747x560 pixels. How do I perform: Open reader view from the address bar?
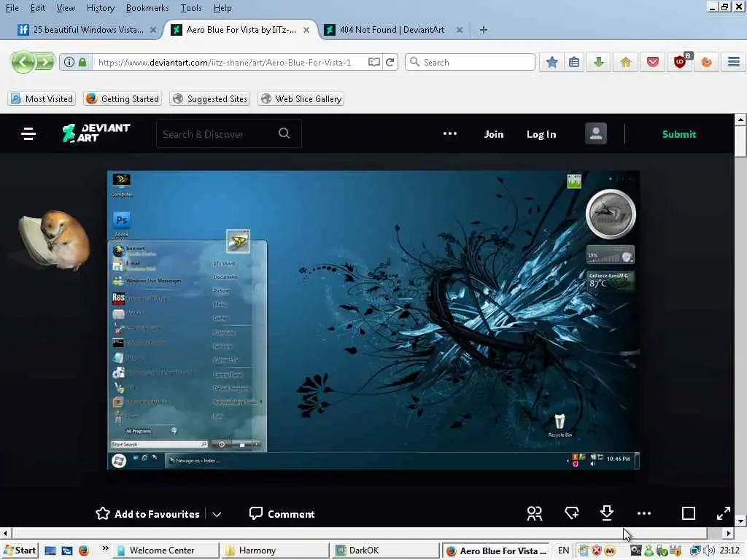pos(374,62)
